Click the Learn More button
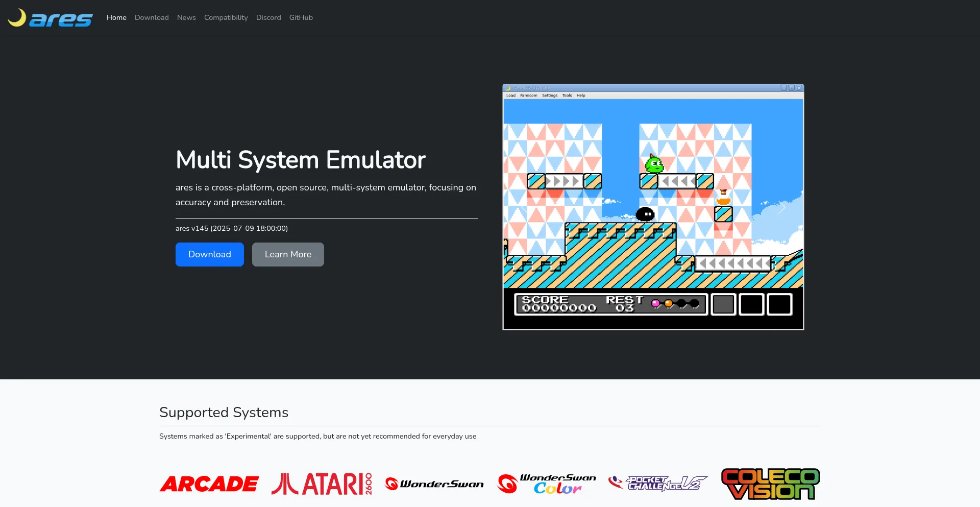Viewport: 980px width, 507px height. tap(288, 254)
